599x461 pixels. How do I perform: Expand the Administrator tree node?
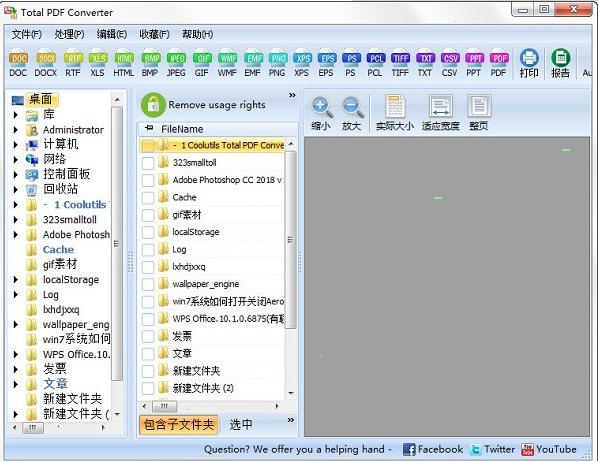pyautogui.click(x=16, y=130)
